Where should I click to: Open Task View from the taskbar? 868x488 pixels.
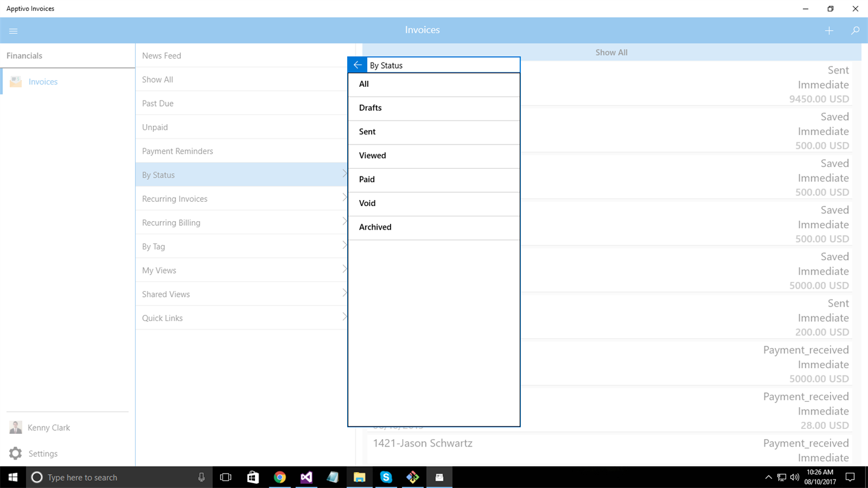pos(226,477)
